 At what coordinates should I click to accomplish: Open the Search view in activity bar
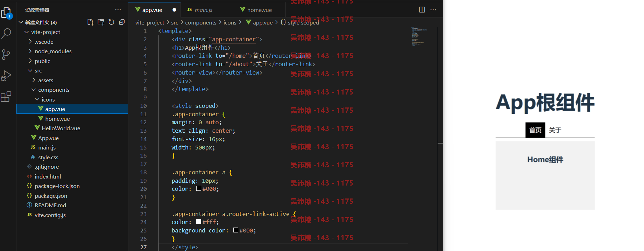6,34
